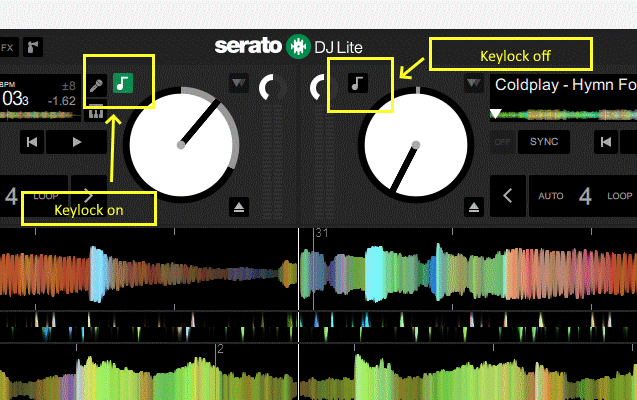Open the piano keys icon below microphone
The width and height of the screenshot is (637, 400).
(96, 111)
